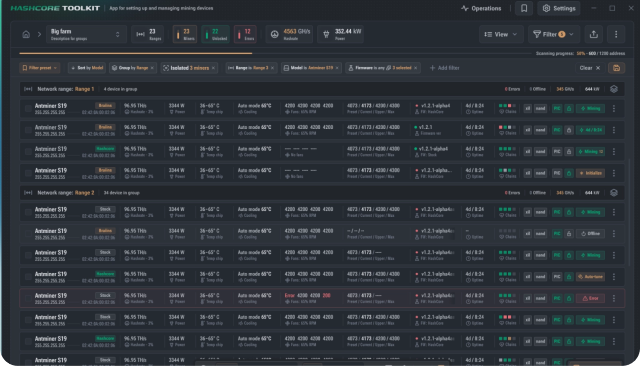Go to the home icon in breadcrumb

point(26,34)
